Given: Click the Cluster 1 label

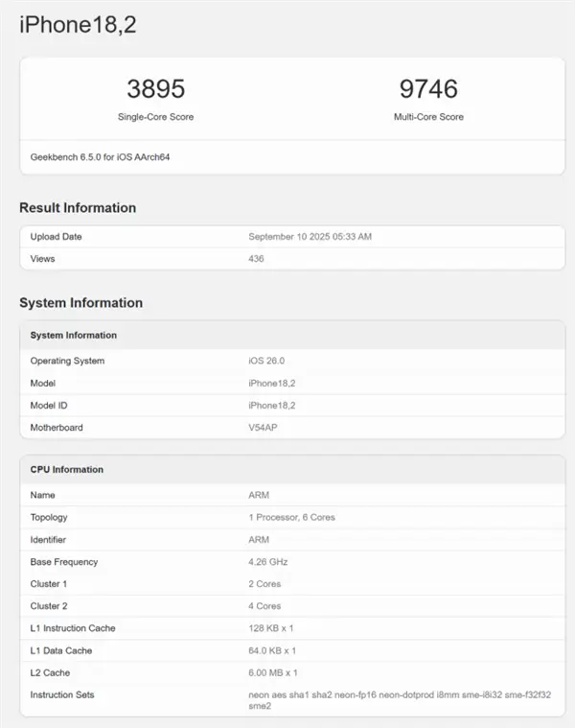Looking at the screenshot, I should click(49, 583).
